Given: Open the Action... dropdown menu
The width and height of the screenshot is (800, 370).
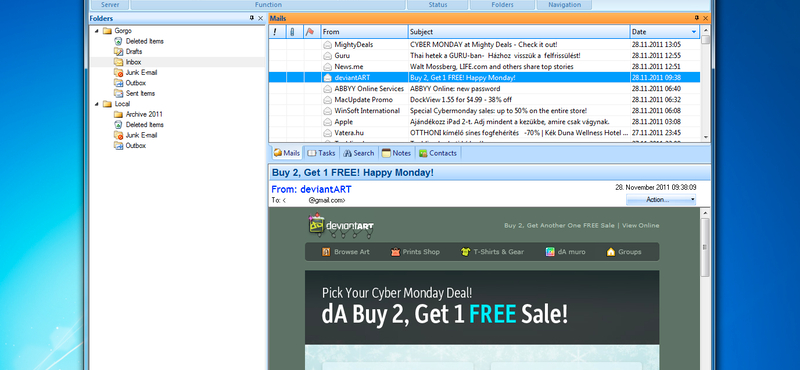Looking at the screenshot, I should coord(661,200).
